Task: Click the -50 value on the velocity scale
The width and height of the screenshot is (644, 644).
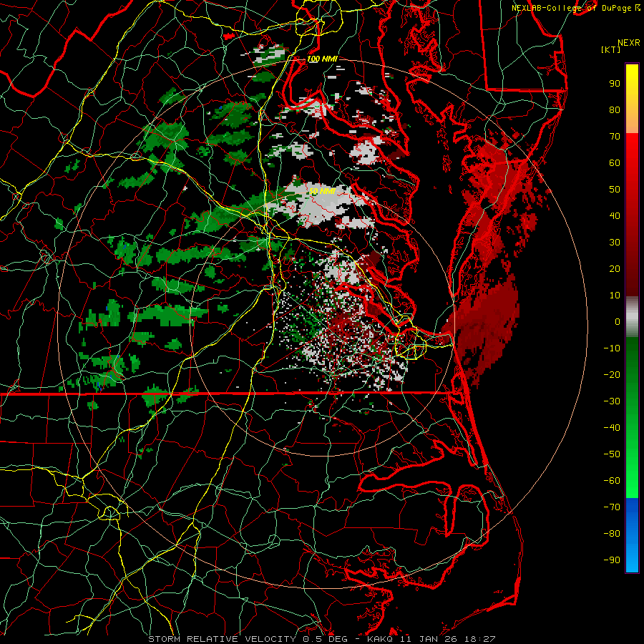Action: (x=612, y=454)
